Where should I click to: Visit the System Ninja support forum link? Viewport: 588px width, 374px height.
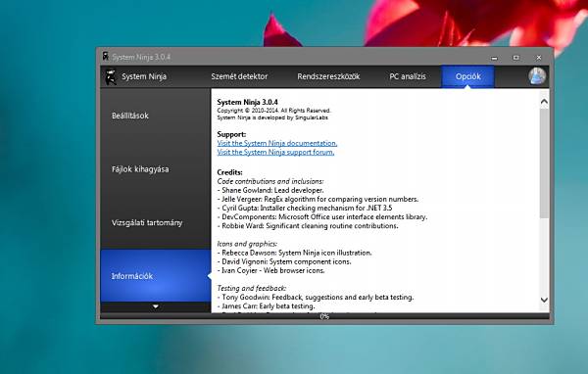[x=275, y=152]
